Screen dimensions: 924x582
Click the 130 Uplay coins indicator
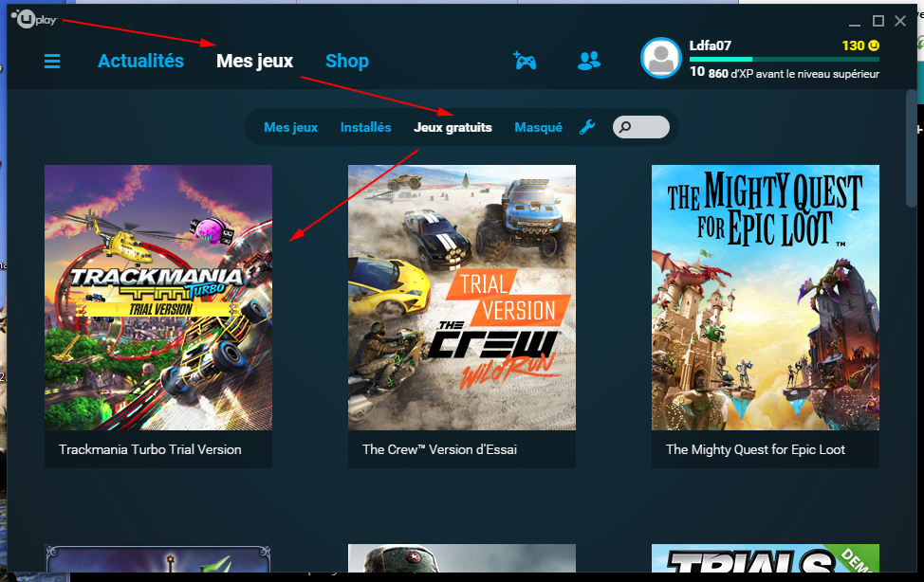click(860, 45)
